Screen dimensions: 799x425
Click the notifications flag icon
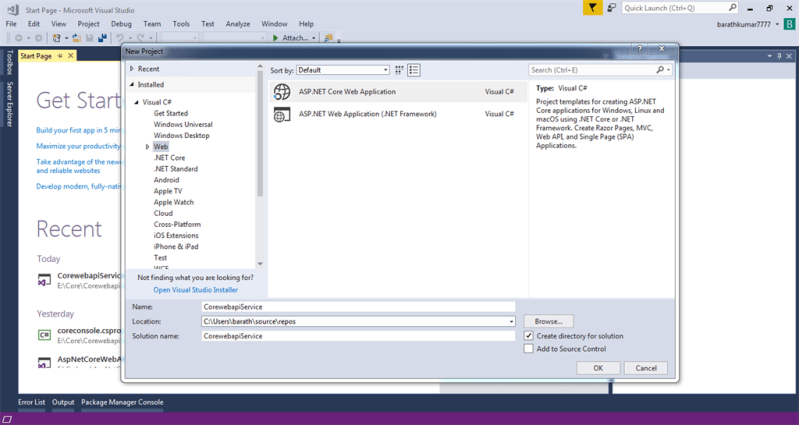point(592,8)
